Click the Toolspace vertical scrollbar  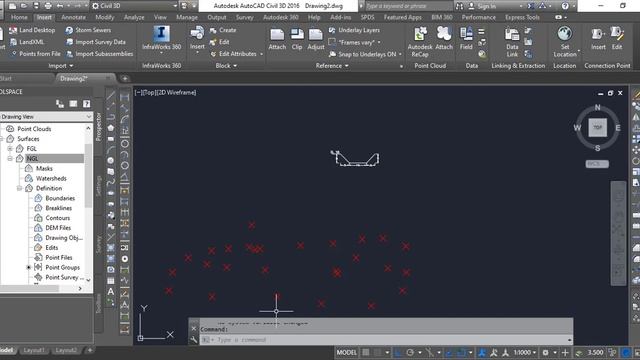point(88,204)
